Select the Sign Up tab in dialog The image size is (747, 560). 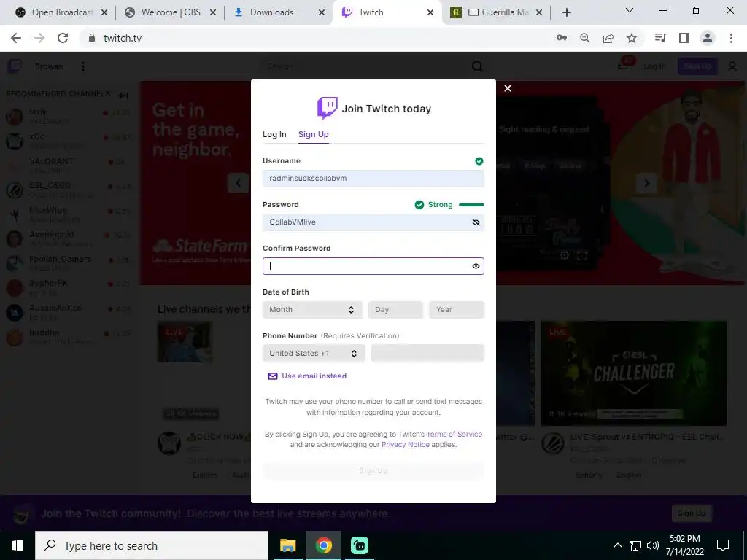(x=314, y=134)
